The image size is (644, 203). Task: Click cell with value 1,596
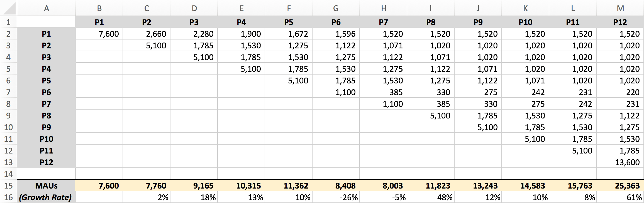pos(336,34)
